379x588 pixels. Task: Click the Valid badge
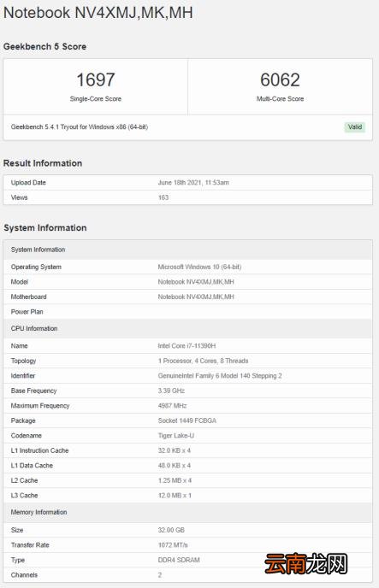pyautogui.click(x=354, y=127)
